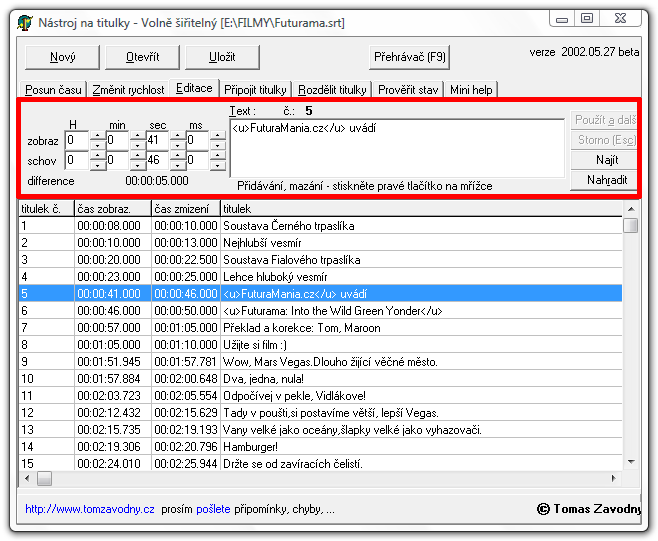Screen dimensions: 658x541
Task: Focus zobraz seconds field showing 41
Action: pos(157,140)
